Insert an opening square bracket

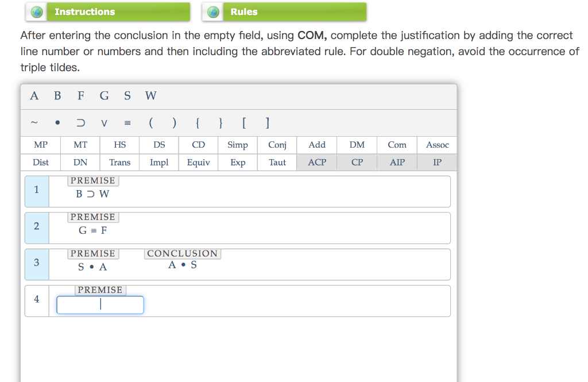click(x=243, y=122)
